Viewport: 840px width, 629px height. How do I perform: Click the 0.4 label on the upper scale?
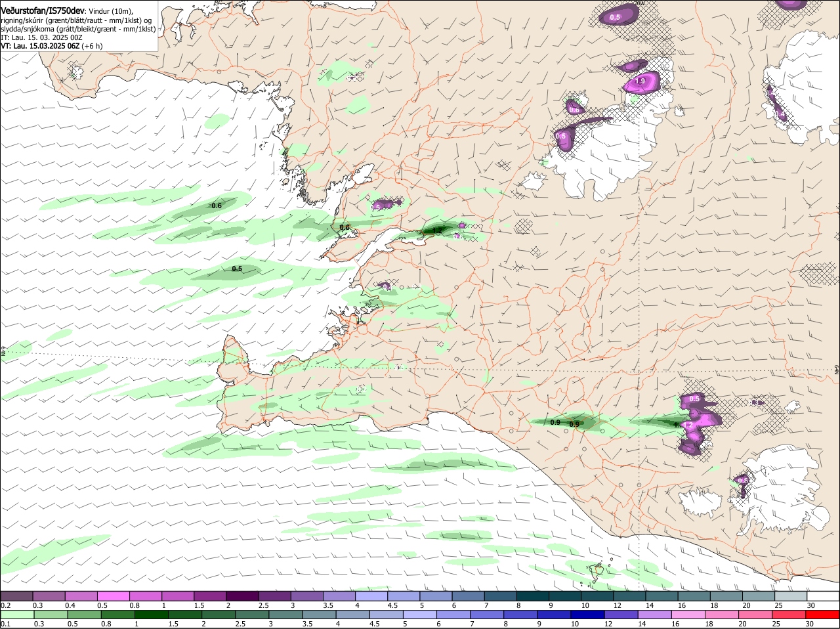(x=70, y=605)
